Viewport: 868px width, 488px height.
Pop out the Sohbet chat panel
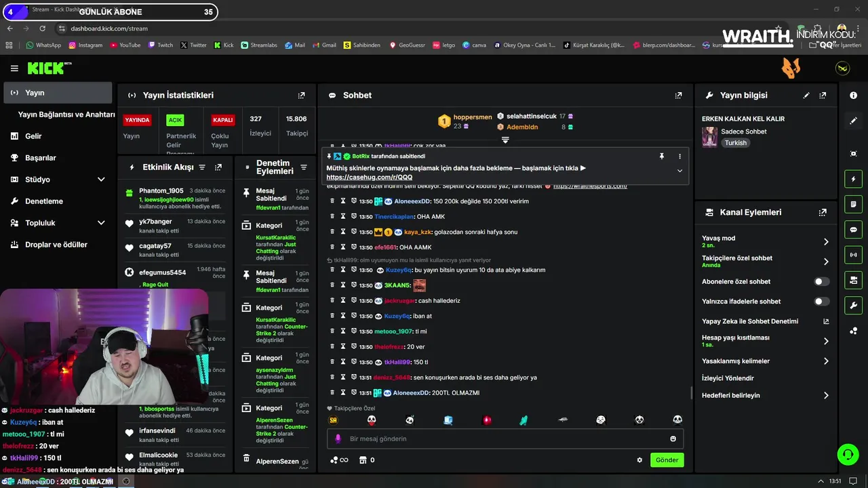tap(678, 96)
